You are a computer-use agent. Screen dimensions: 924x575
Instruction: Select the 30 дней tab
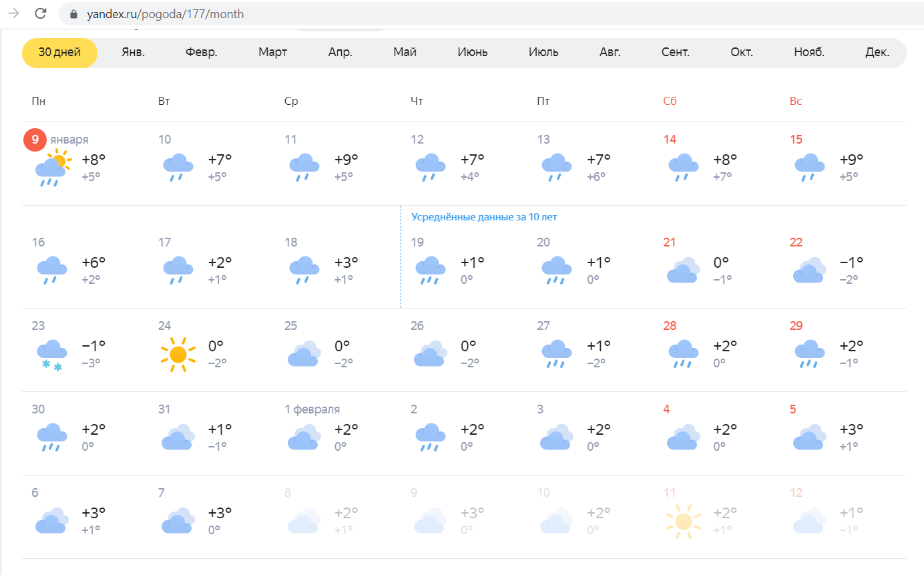[x=59, y=53]
